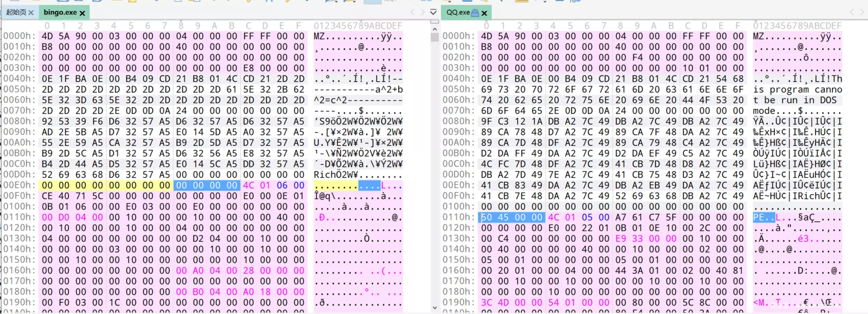Click the '4C' byte on bingo.exe row 00E0h
The height and width of the screenshot is (314, 868).
coord(248,185)
